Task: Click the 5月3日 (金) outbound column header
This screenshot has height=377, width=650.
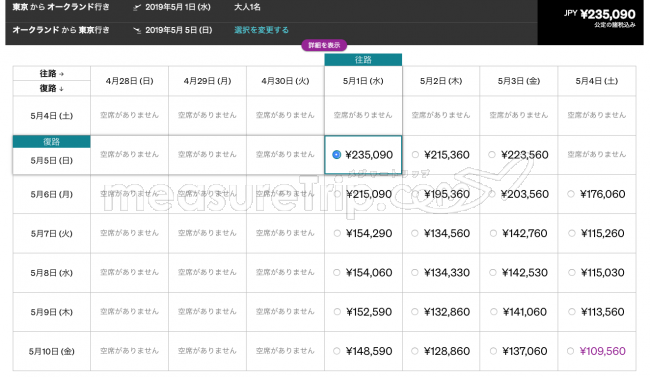Action: tap(519, 81)
